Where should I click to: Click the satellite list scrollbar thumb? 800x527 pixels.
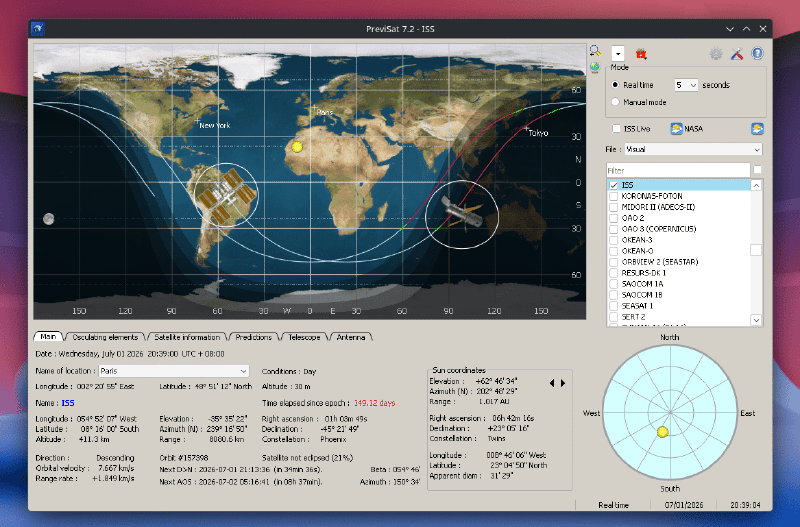click(x=756, y=250)
